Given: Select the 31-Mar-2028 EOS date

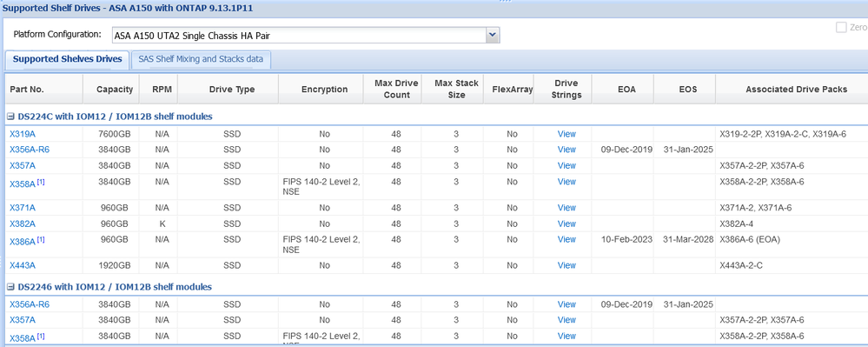Looking at the screenshot, I should click(689, 239).
